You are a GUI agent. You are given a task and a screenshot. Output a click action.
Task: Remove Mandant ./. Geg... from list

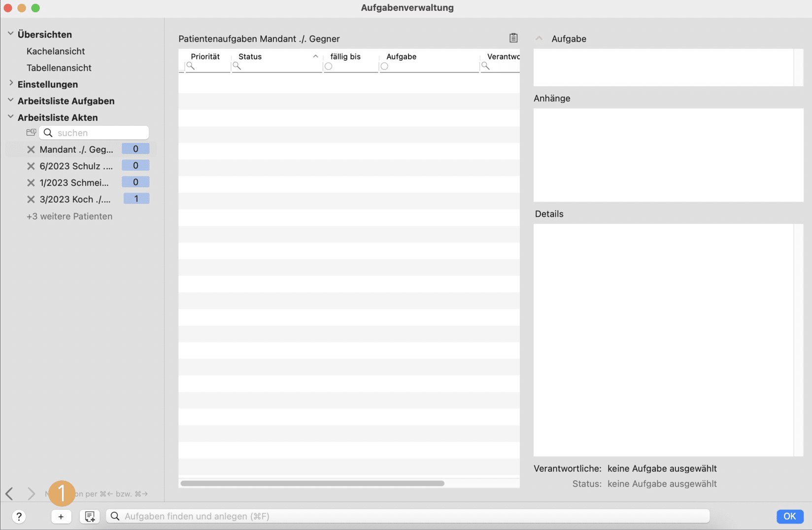31,149
